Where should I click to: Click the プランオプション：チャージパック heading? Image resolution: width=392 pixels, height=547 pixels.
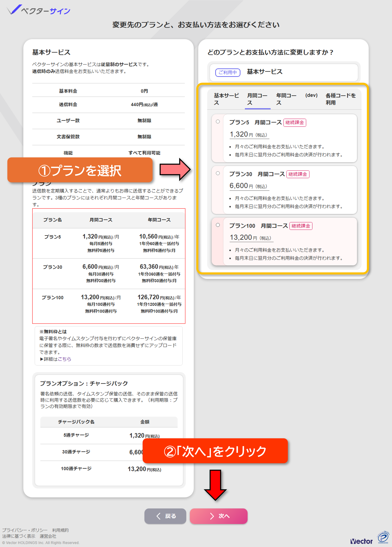[84, 383]
